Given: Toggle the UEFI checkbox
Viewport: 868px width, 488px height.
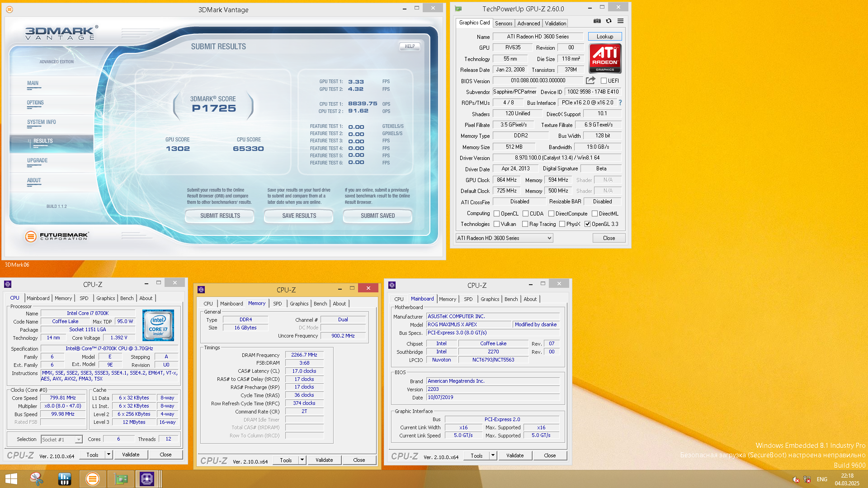Looking at the screenshot, I should click(x=604, y=81).
